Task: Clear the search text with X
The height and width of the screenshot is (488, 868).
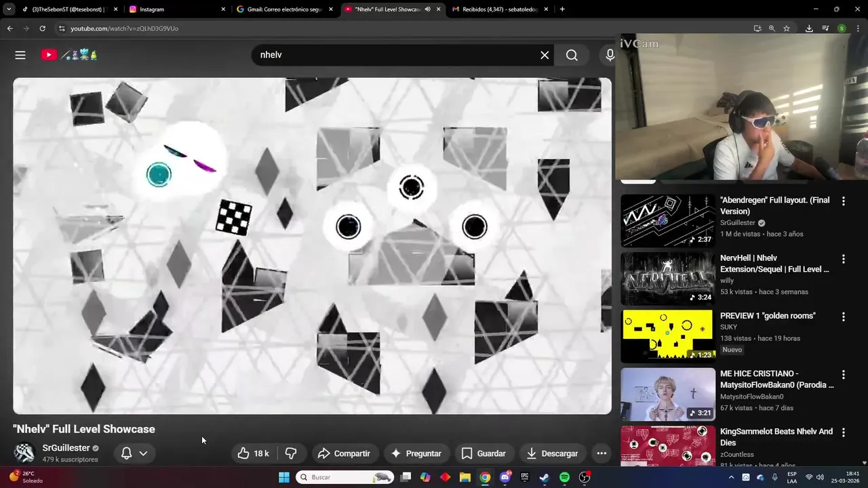Action: (x=545, y=55)
